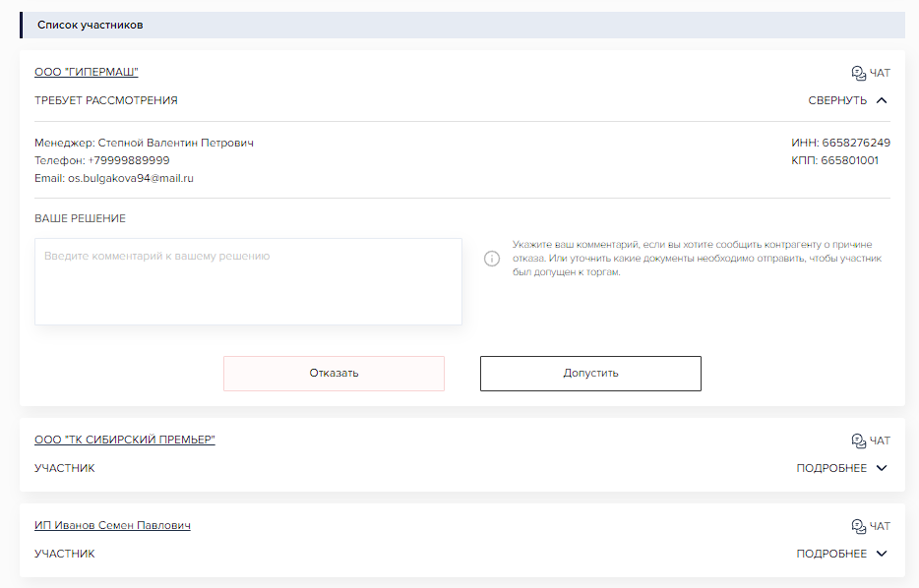Open chat with ООО "ГИПЕРМАШ" via chat icon
This screenshot has width=919, height=588.
(858, 73)
